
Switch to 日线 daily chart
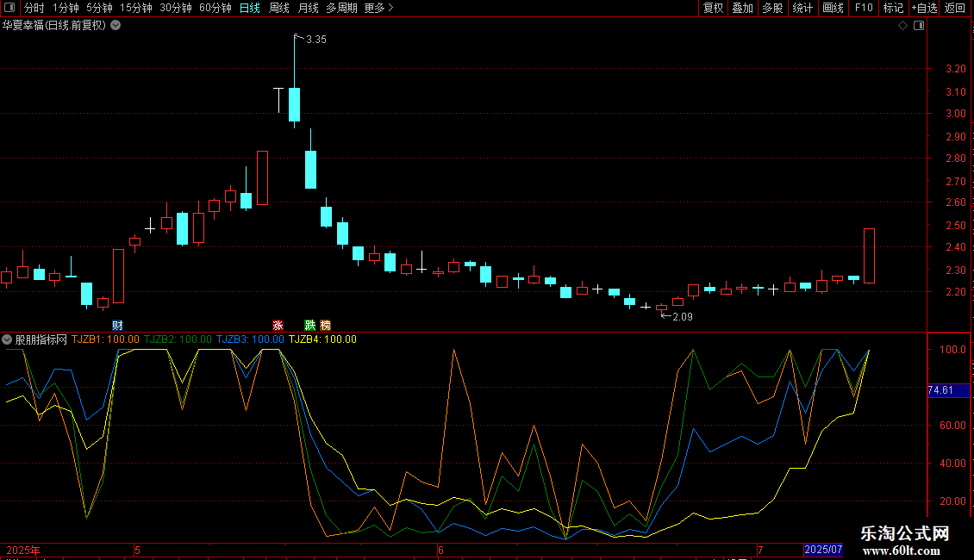[250, 8]
